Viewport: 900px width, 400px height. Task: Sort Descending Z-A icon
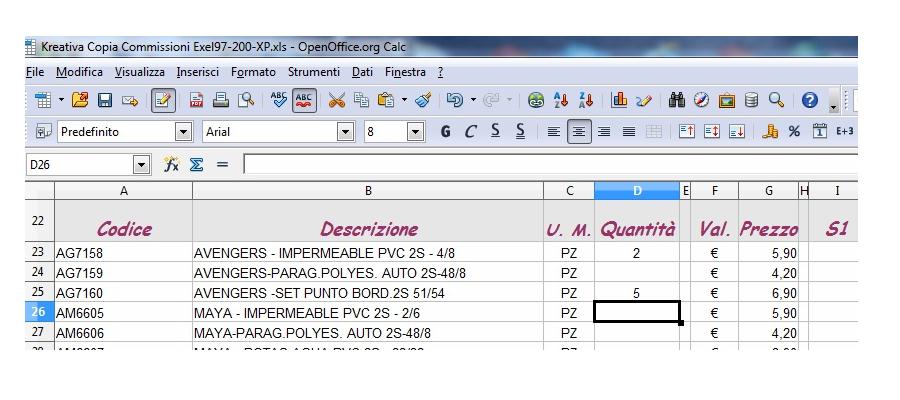tap(586, 100)
